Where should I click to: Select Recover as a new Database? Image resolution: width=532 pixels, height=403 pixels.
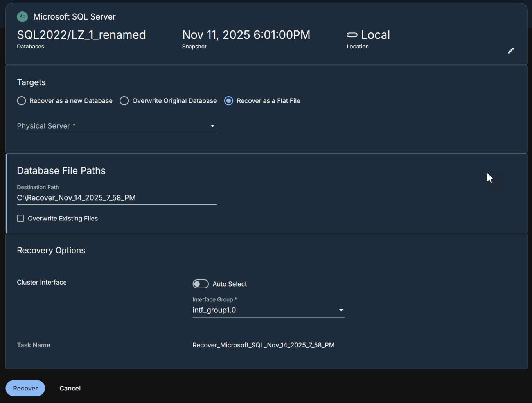(x=22, y=101)
